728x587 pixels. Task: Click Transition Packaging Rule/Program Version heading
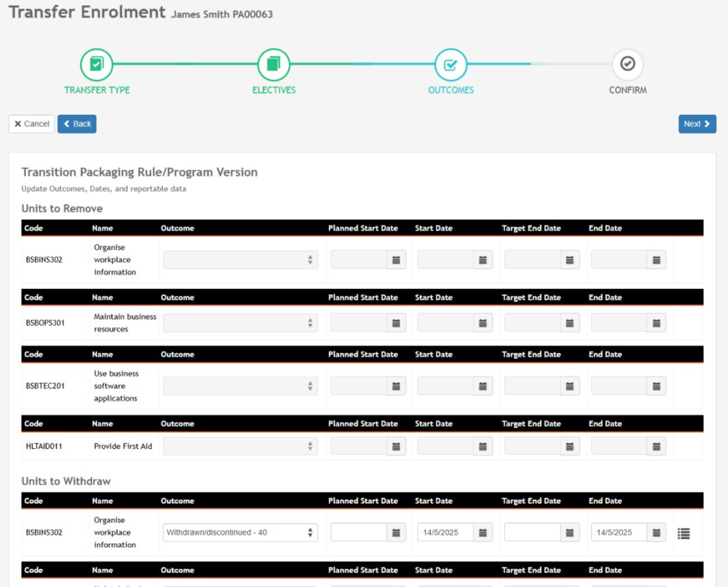[139, 172]
